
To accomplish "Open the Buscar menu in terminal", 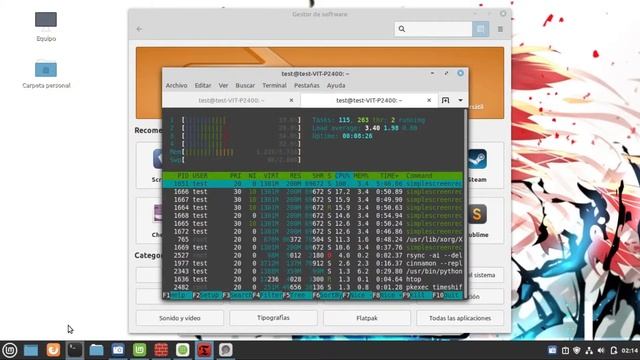I will (245, 85).
